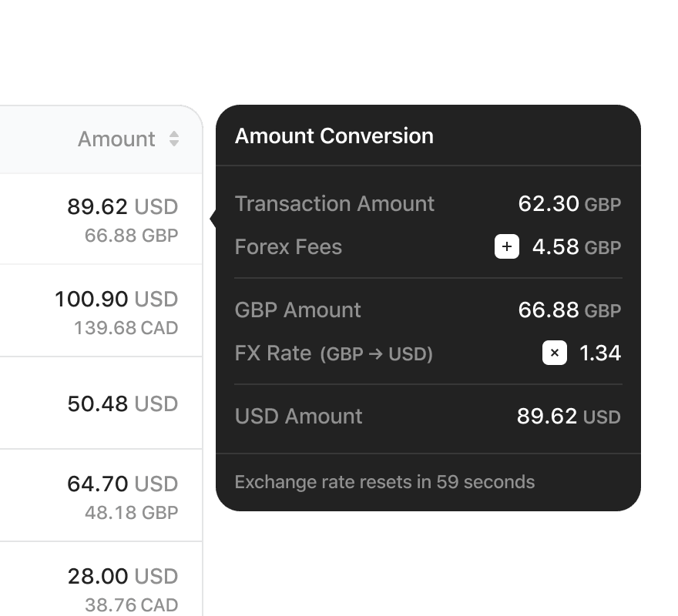Sort by the Amount column arrows

point(174,139)
